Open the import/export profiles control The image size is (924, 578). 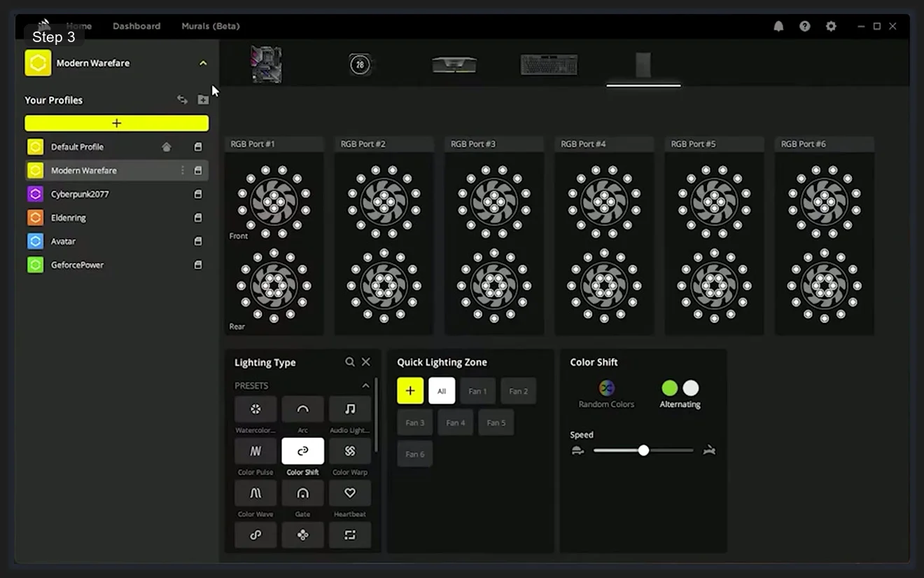[x=182, y=99]
